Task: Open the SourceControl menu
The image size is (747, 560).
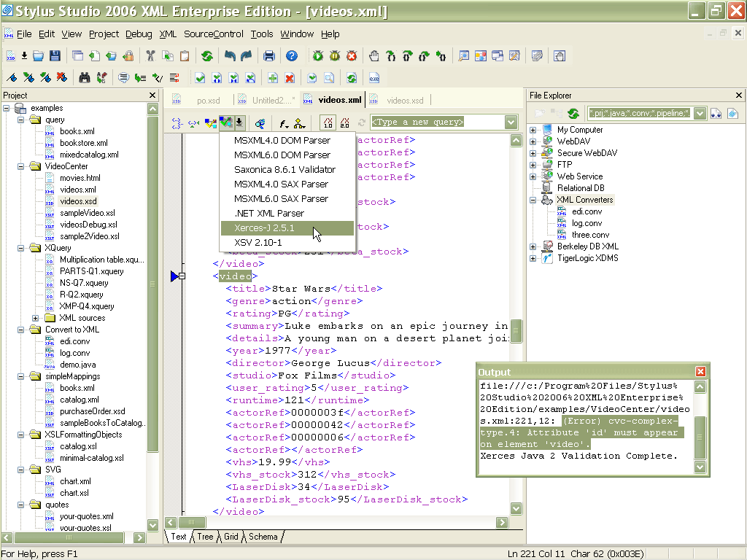Action: [x=214, y=34]
